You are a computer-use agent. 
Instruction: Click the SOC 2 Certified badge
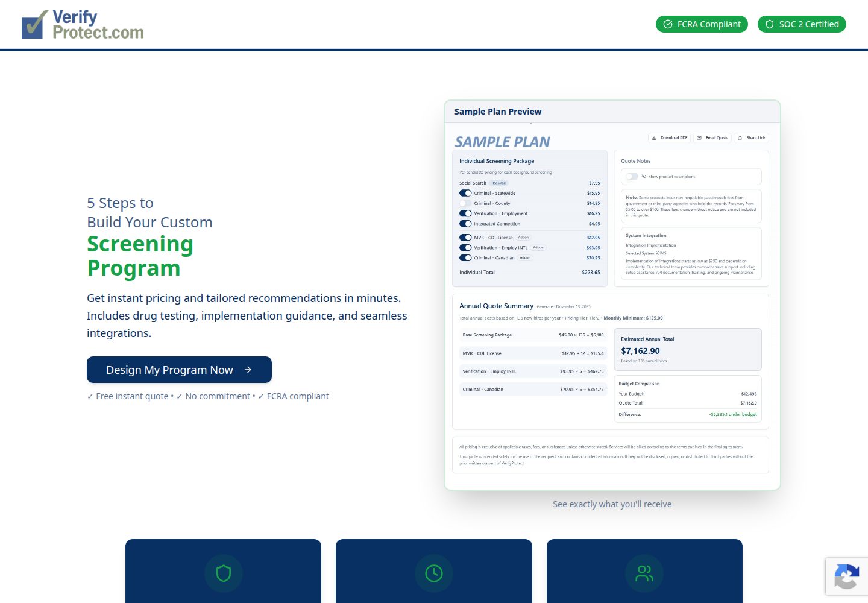(802, 24)
